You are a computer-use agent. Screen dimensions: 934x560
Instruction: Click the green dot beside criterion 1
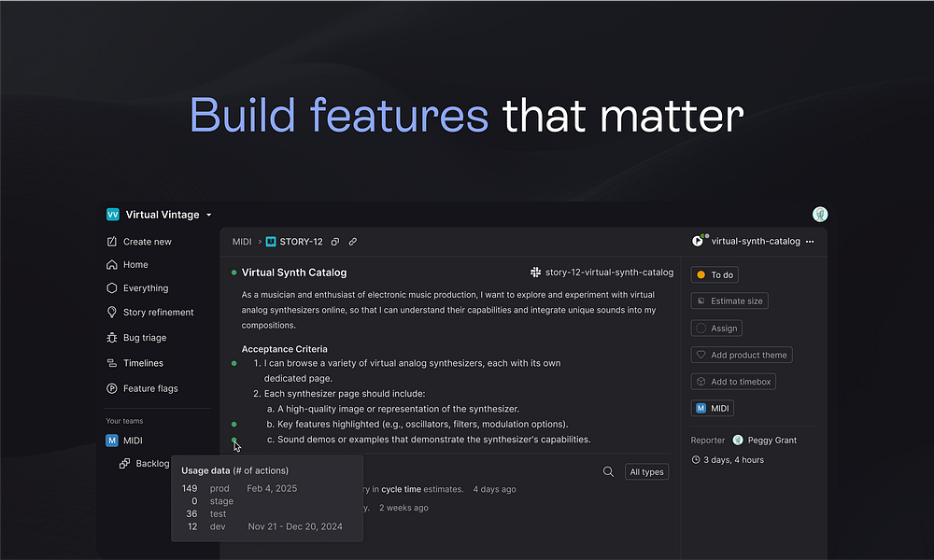pyautogui.click(x=234, y=363)
